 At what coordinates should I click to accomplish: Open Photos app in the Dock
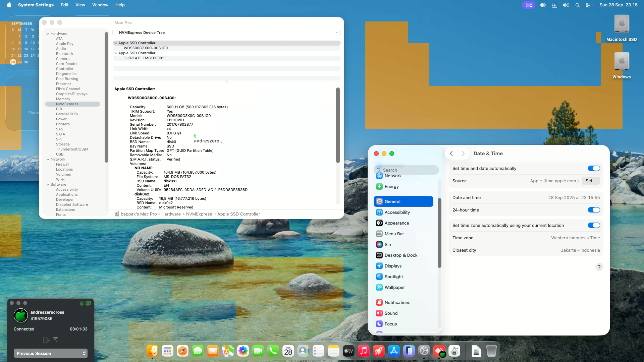243,351
